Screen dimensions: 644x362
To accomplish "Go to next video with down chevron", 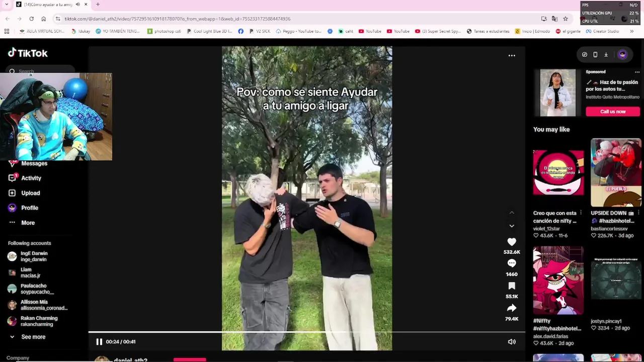I will point(512,226).
